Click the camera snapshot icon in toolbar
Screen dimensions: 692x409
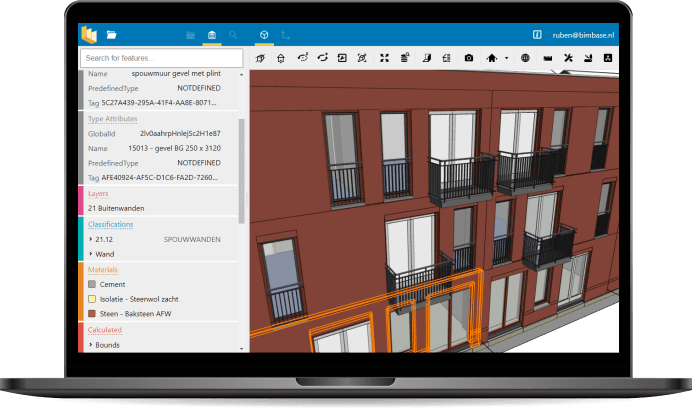coord(468,59)
